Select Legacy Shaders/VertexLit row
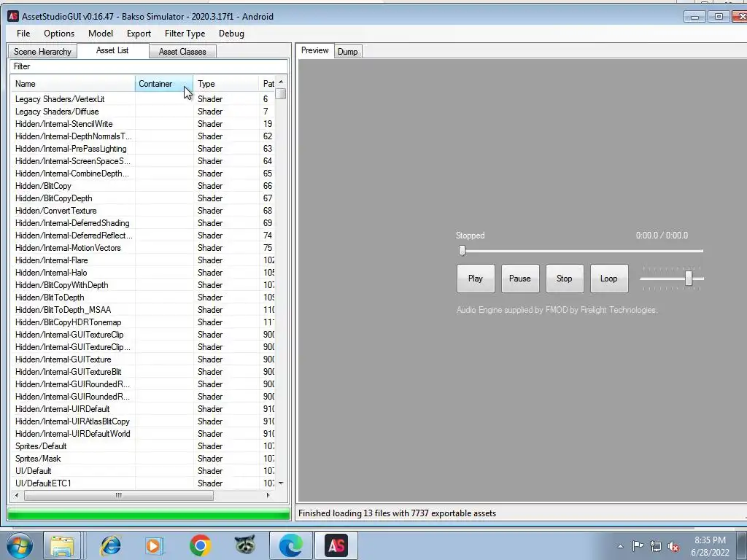 [142, 99]
